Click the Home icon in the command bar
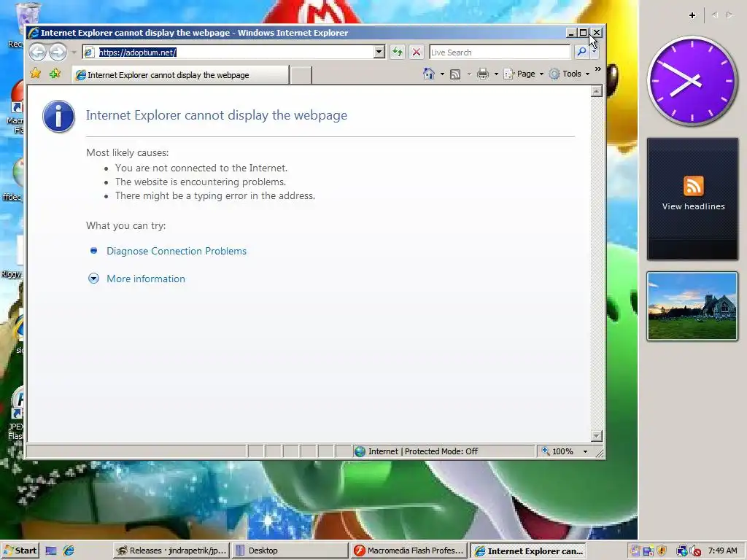The image size is (747, 560). tap(429, 74)
